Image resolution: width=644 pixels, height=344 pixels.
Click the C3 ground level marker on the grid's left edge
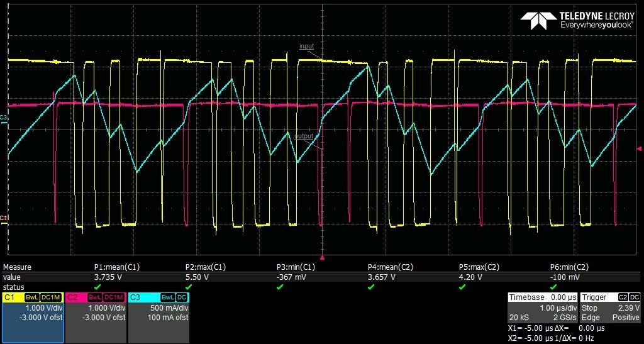pos(4,119)
